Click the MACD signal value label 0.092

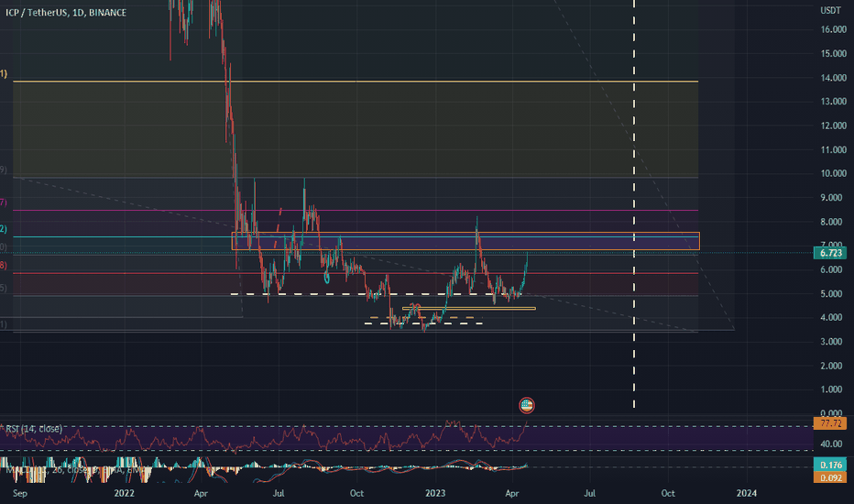(x=830, y=477)
